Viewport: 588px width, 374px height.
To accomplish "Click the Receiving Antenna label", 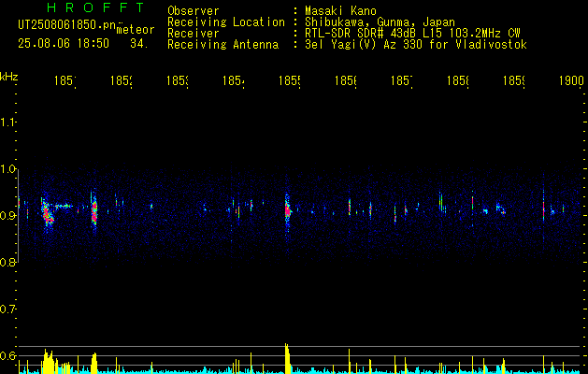I will 223,45.
